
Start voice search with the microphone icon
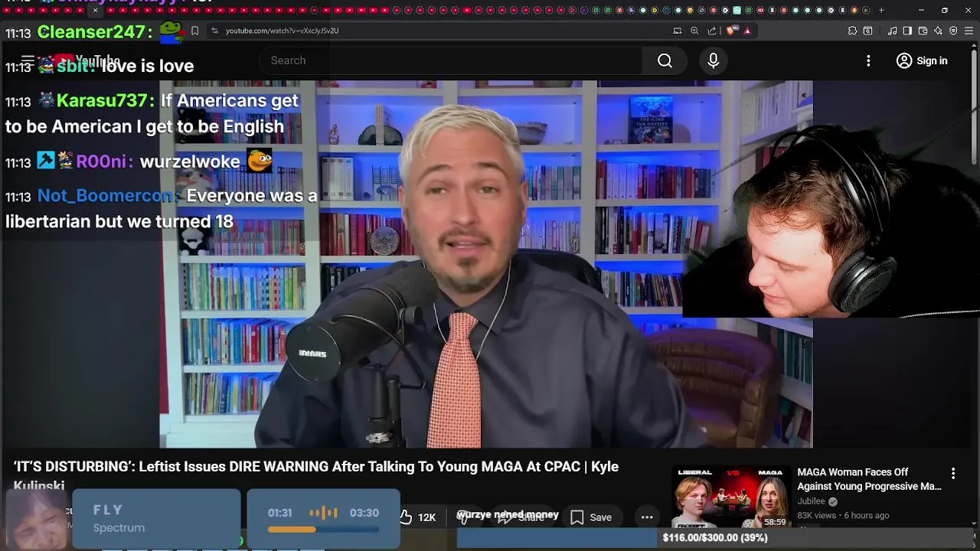pyautogui.click(x=713, y=60)
